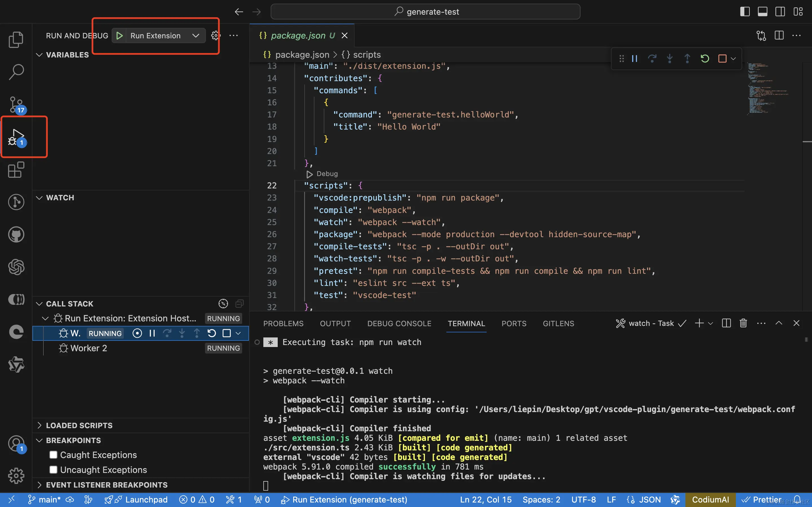
Task: Open Source Control view with 17 badge
Action: [x=16, y=104]
